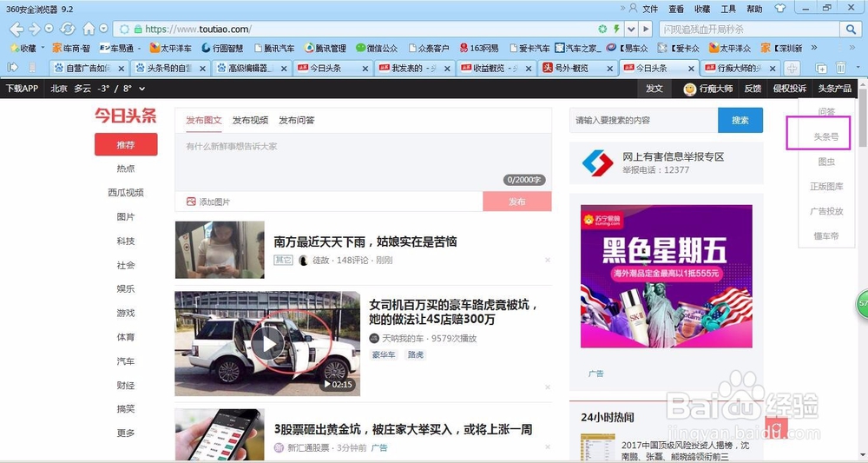Click the restore-tab window icon near trash
Screen dimensions: 868x463
[x=821, y=68]
